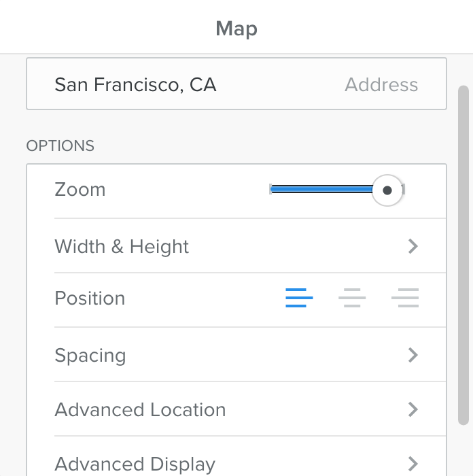Click the chevron arrow beside Advanced Display
This screenshot has width=473, height=476.
[x=413, y=464]
